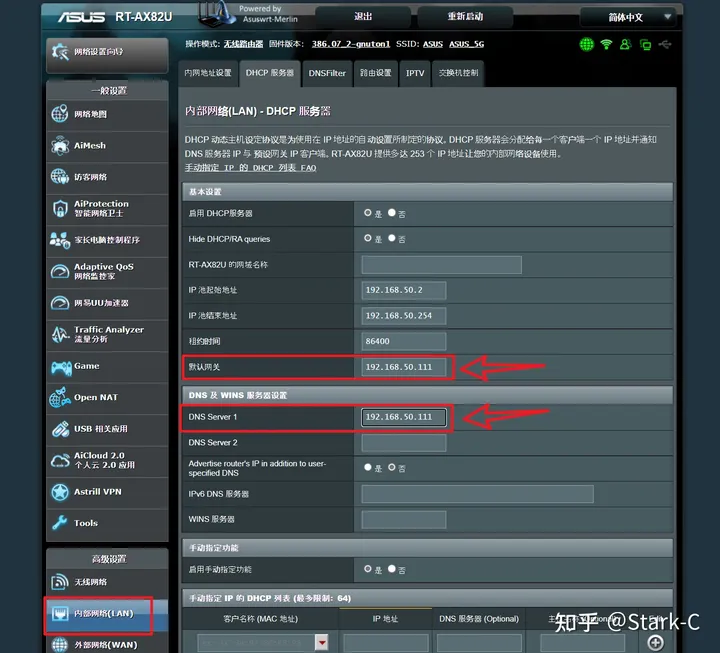
Task: Select 否 for 启用 DHCP 服务器
Action: coord(392,213)
